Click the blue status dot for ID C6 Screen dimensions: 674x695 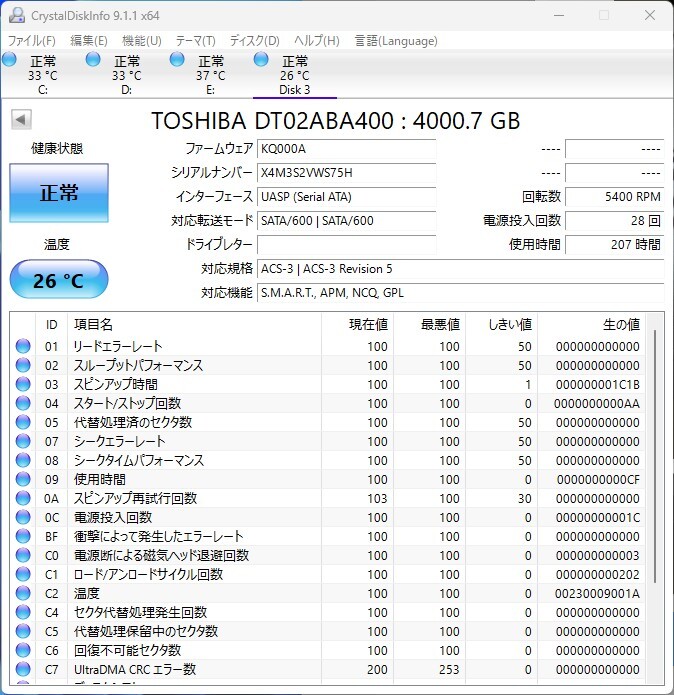click(23, 651)
